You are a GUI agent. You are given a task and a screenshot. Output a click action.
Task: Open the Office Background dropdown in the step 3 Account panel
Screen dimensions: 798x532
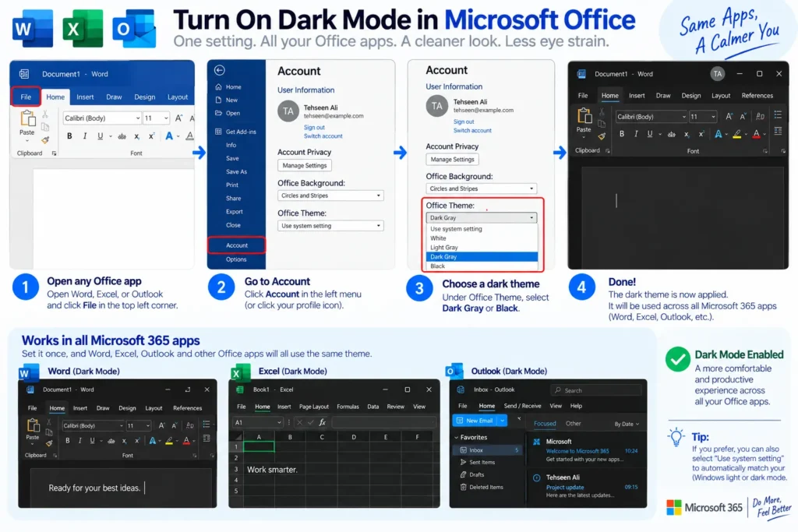(481, 188)
